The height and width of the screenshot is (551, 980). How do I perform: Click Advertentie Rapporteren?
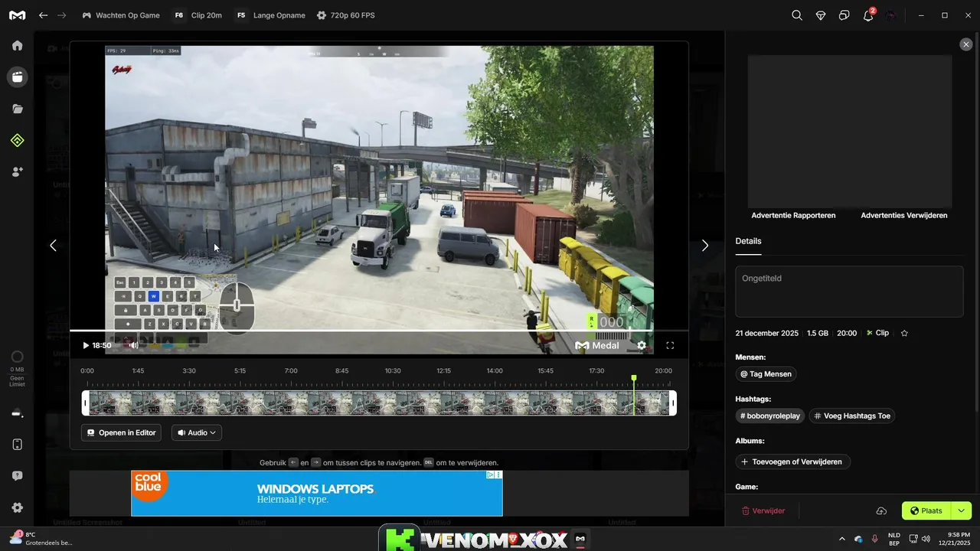click(793, 216)
